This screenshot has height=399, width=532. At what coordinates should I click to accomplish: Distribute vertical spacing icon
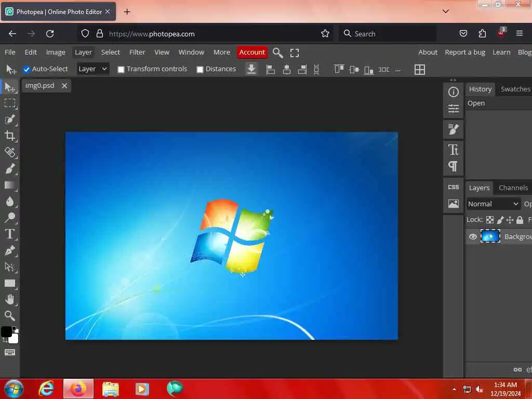pyautogui.click(x=316, y=70)
